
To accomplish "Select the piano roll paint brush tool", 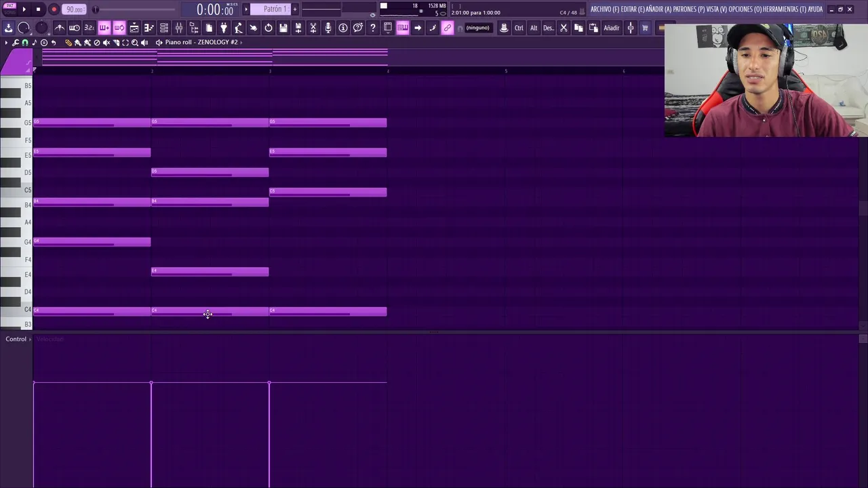I will (x=77, y=43).
